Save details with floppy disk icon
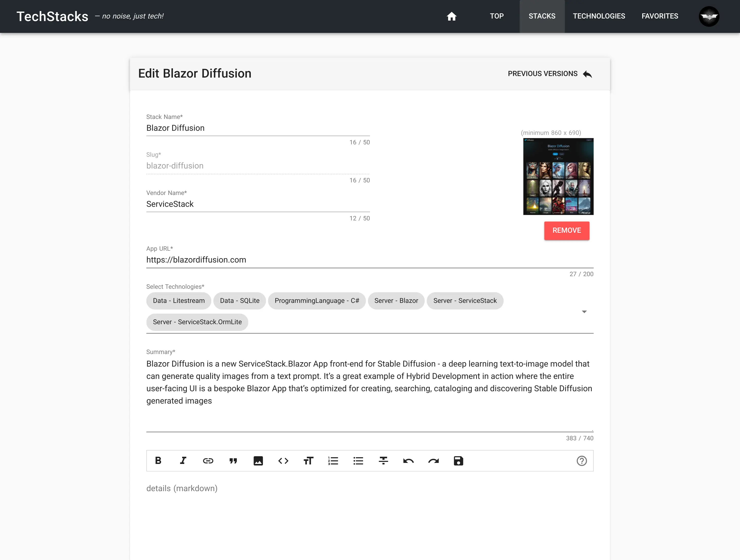Image resolution: width=740 pixels, height=560 pixels. pos(458,461)
